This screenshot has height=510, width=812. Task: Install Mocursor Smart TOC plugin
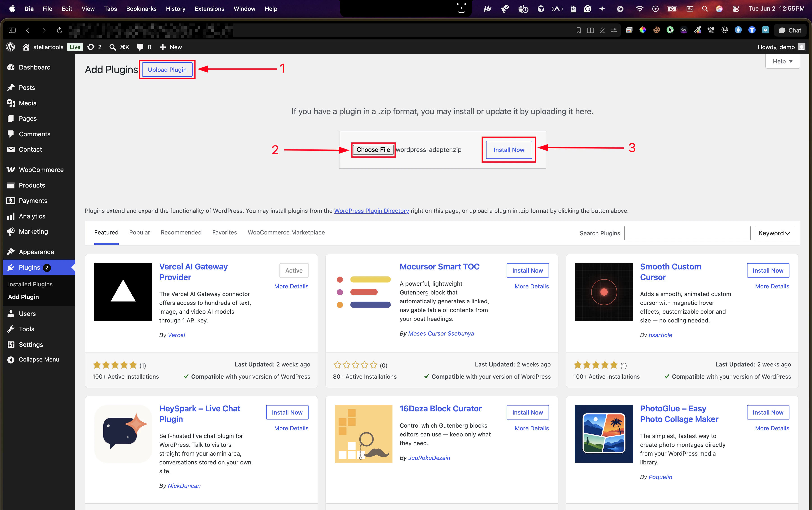coord(528,270)
